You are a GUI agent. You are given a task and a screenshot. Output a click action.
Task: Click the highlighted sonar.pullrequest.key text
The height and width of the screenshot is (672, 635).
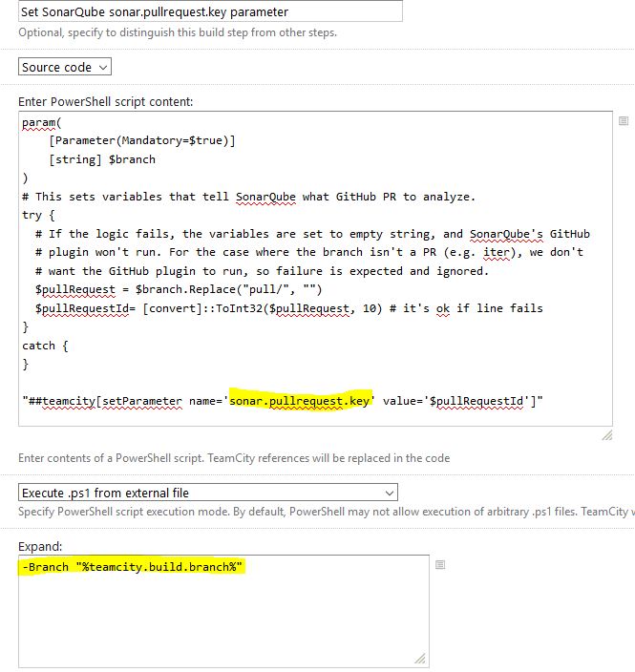(x=299, y=401)
